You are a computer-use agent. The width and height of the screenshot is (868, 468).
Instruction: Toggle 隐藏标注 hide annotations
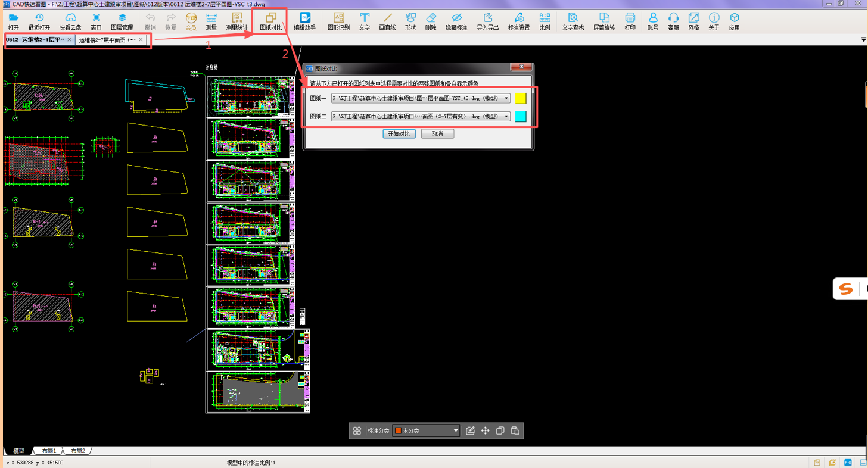point(456,21)
